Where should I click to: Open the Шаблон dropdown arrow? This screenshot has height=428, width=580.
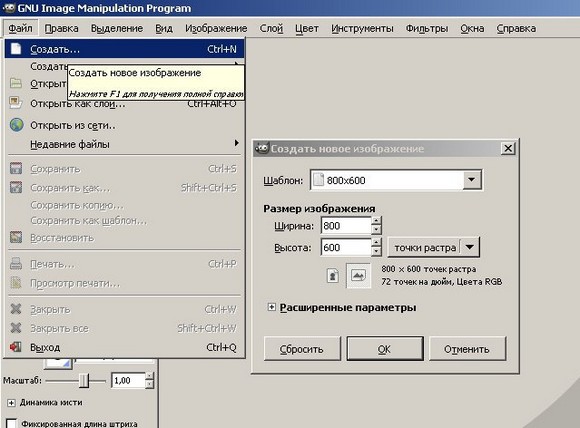[x=472, y=180]
